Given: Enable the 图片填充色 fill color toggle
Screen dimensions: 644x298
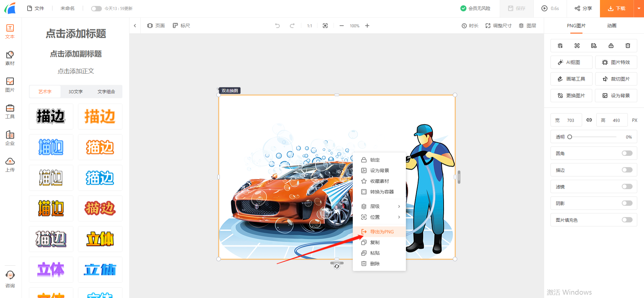Looking at the screenshot, I should pos(627,220).
